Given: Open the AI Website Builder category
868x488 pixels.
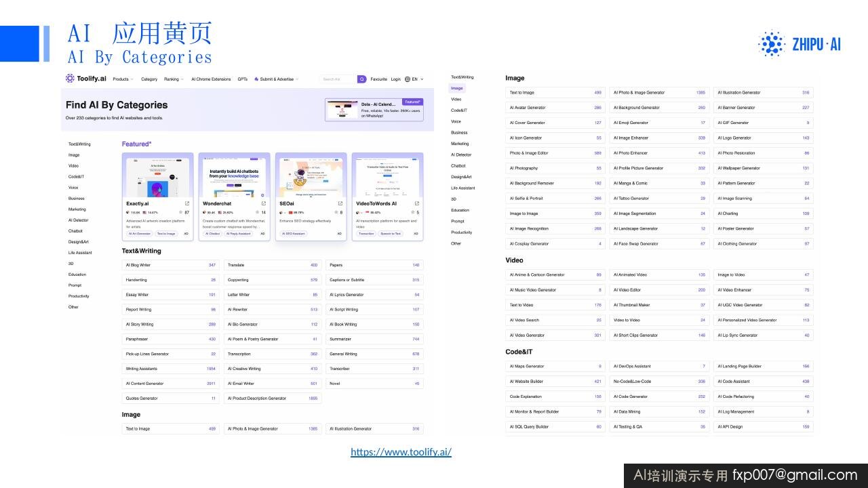Looking at the screenshot, I should click(555, 382).
